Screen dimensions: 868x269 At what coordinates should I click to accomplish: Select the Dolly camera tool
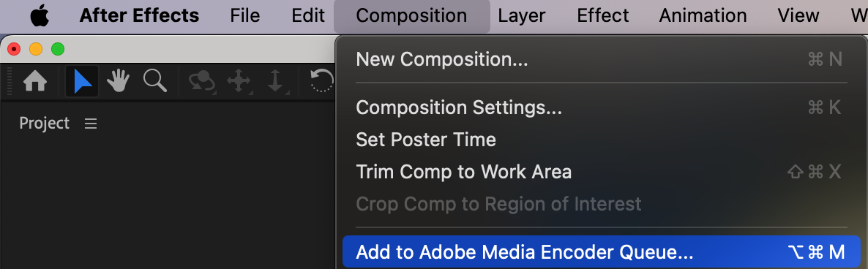275,83
